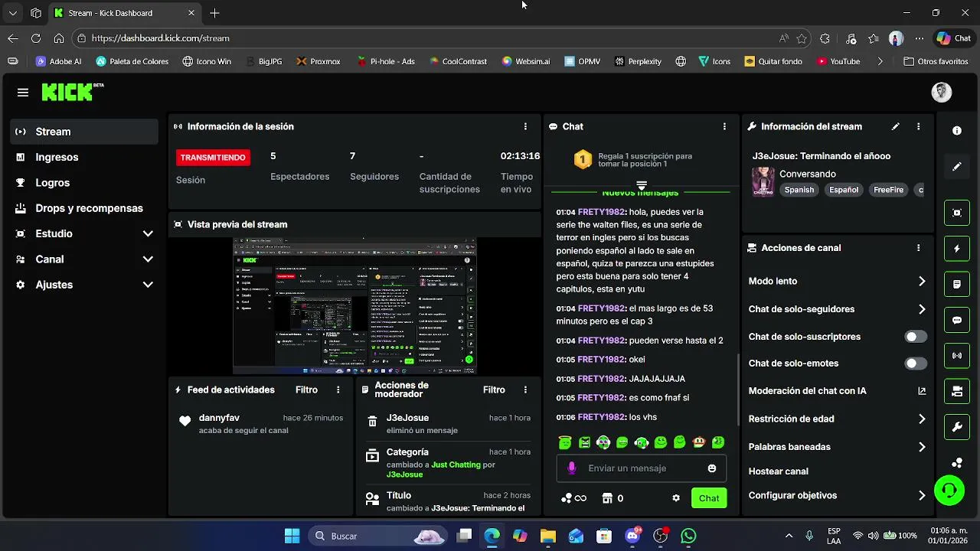This screenshot has height=551, width=980.
Task: Open the emoji picker in message box
Action: 712,468
